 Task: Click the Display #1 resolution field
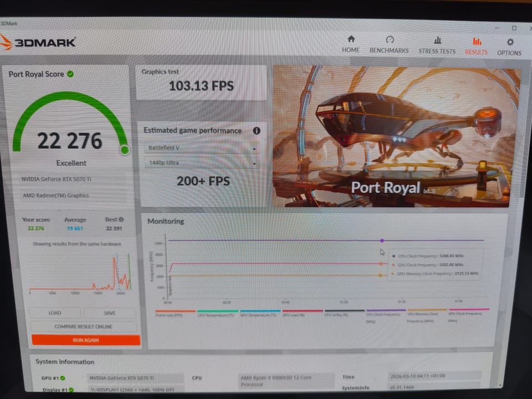click(136, 390)
